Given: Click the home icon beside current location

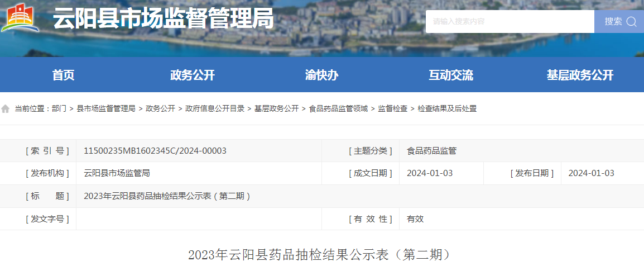Looking at the screenshot, I should click(6, 109).
